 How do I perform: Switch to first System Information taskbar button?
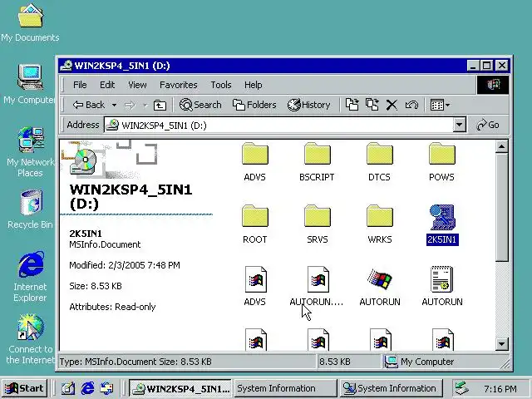285,388
